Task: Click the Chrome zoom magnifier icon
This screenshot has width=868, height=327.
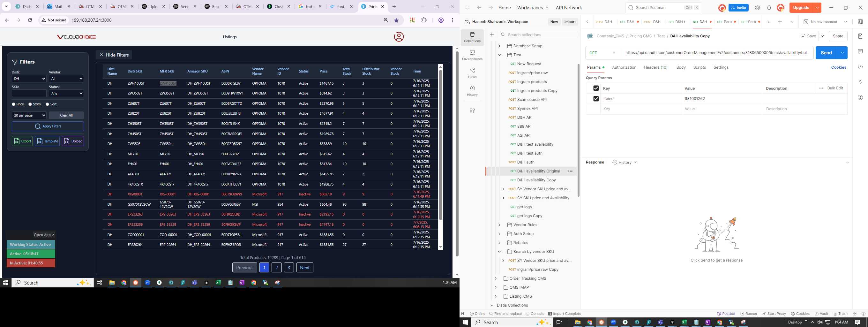Action: pyautogui.click(x=386, y=20)
